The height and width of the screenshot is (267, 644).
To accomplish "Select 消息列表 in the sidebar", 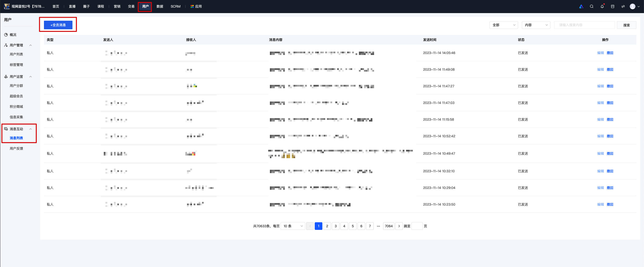I will click(x=16, y=138).
